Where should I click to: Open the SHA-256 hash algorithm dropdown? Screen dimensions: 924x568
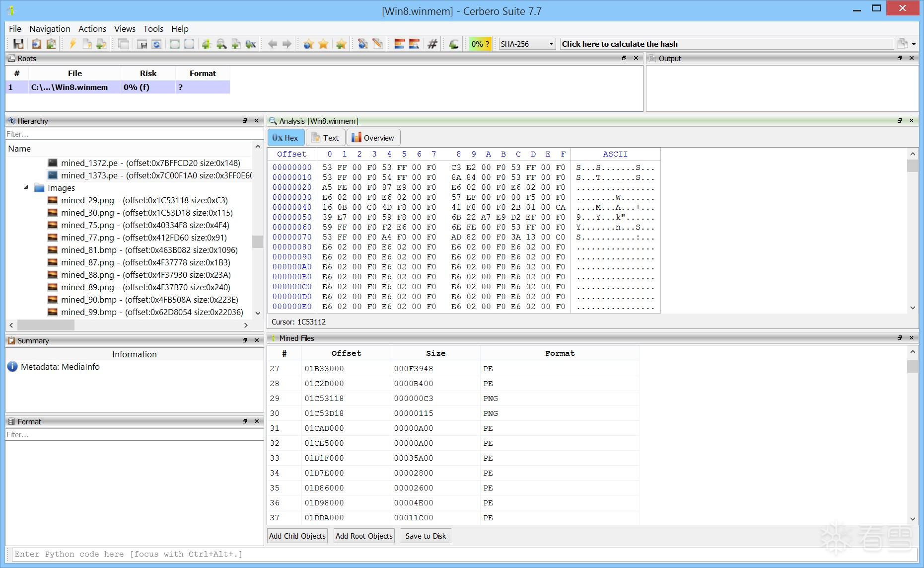[527, 44]
